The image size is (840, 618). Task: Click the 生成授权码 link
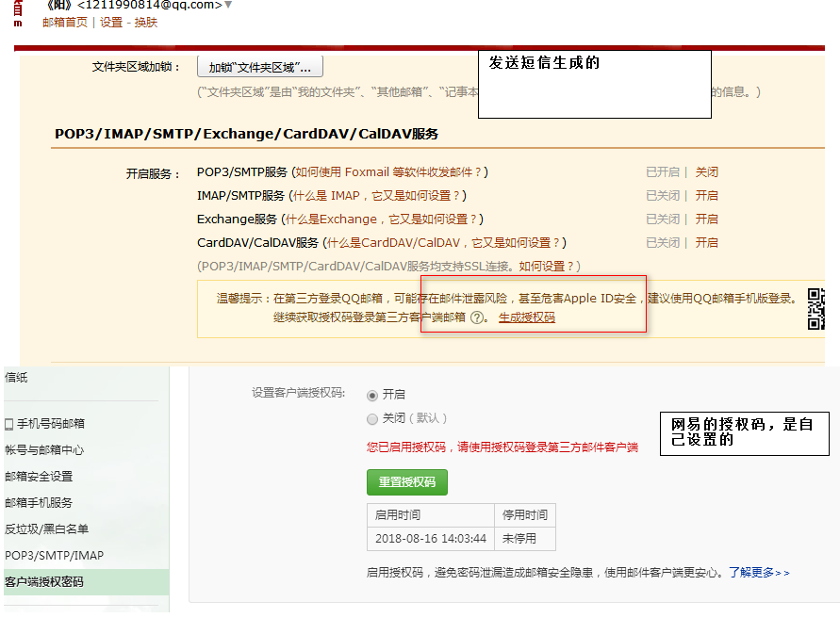click(527, 318)
